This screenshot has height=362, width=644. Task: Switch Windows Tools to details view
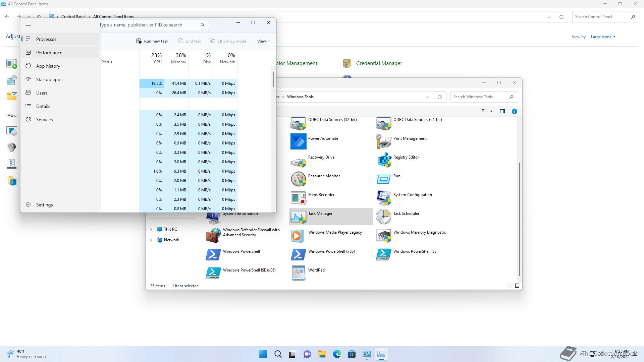tap(510, 286)
